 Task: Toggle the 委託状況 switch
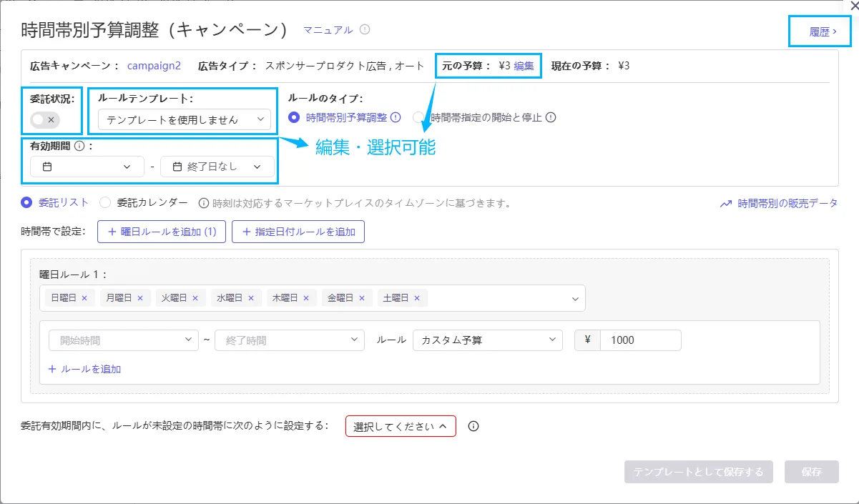46,119
